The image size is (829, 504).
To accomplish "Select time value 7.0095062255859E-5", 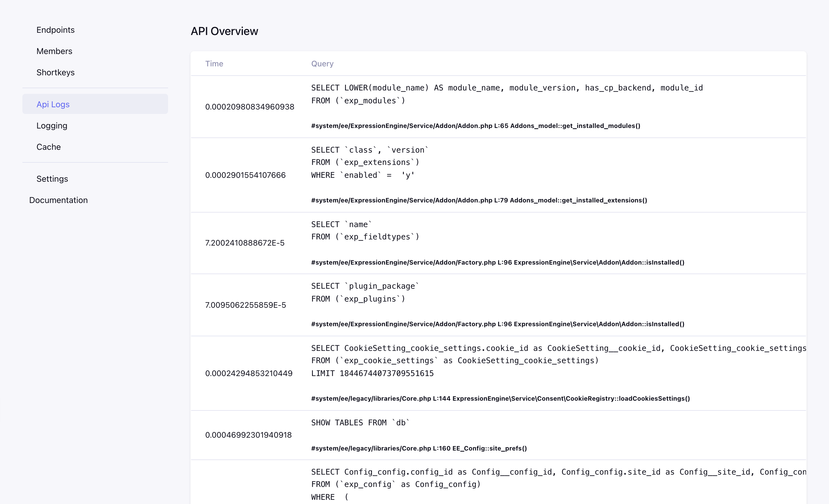I will coord(246,305).
